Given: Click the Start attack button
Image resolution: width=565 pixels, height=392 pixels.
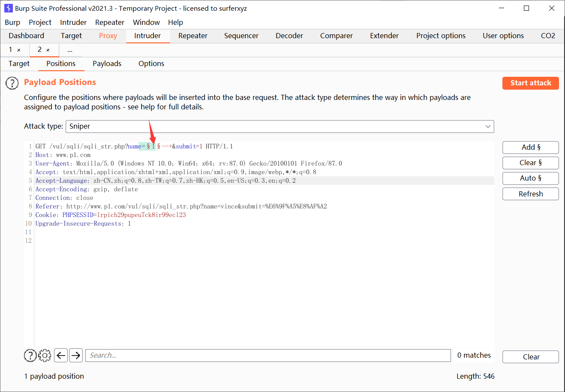Looking at the screenshot, I should [x=531, y=83].
